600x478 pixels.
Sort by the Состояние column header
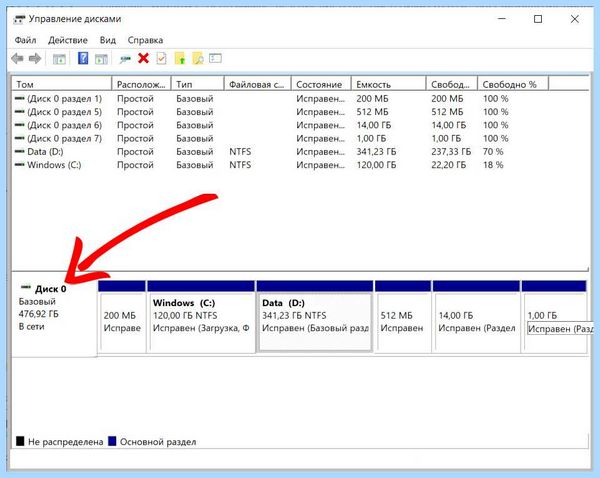pos(321,84)
